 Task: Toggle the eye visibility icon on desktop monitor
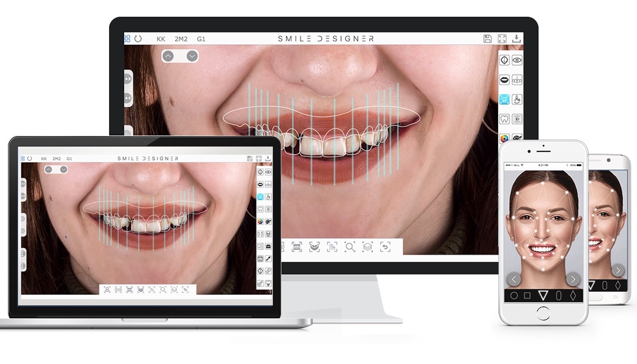[x=517, y=60]
